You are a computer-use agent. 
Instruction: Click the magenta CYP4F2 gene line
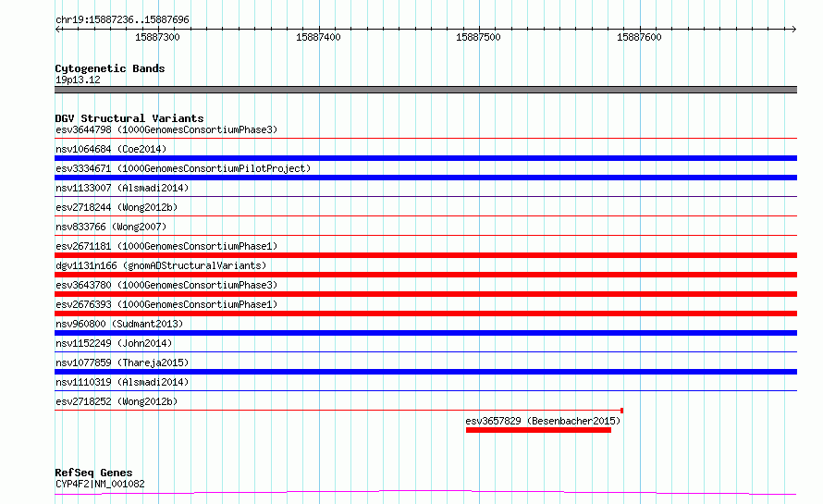click(x=425, y=493)
